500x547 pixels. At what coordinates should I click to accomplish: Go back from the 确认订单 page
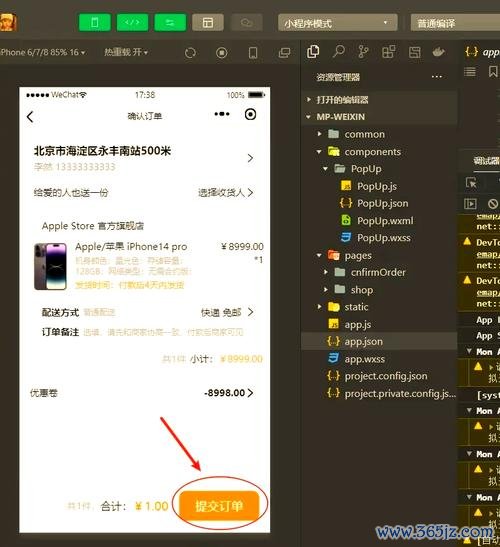(x=30, y=117)
